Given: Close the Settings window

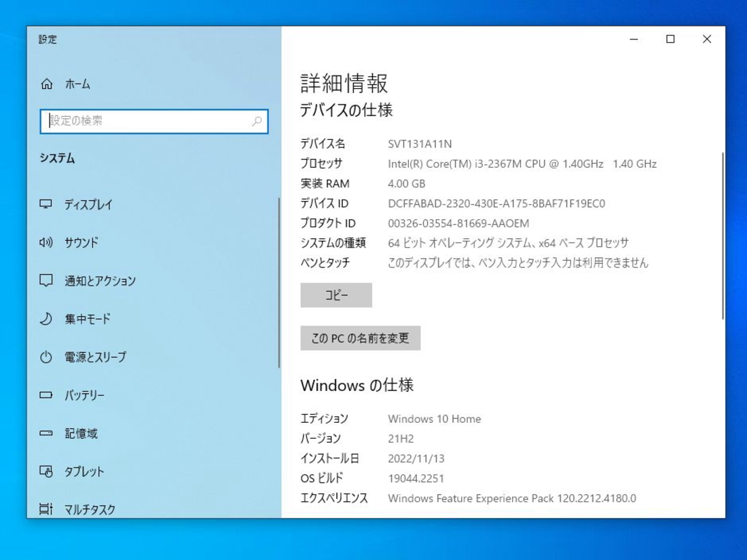Looking at the screenshot, I should click(707, 39).
